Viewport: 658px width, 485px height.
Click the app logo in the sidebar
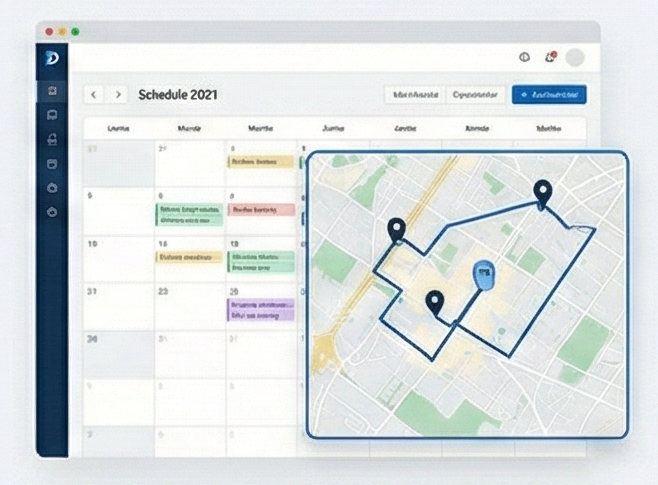(52, 60)
